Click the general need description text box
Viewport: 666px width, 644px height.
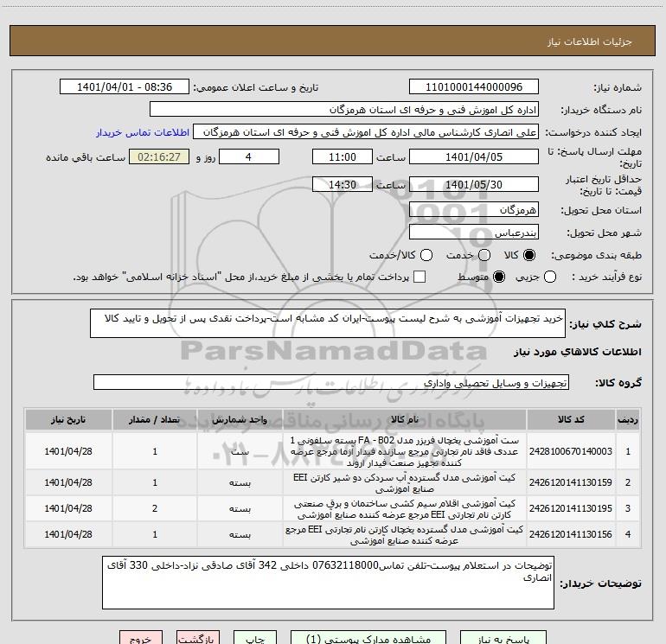(328, 323)
